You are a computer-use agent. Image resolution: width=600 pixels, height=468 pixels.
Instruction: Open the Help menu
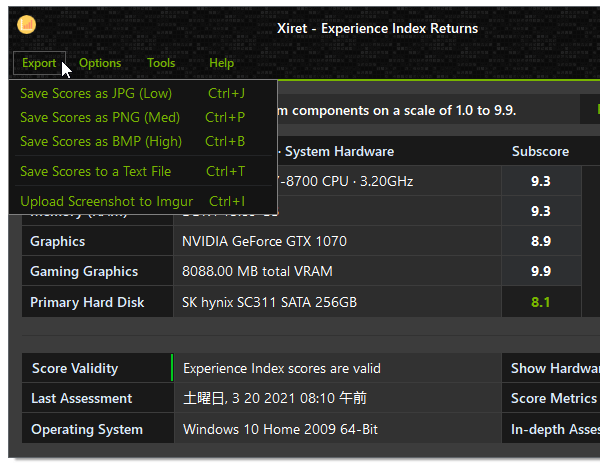pos(222,63)
